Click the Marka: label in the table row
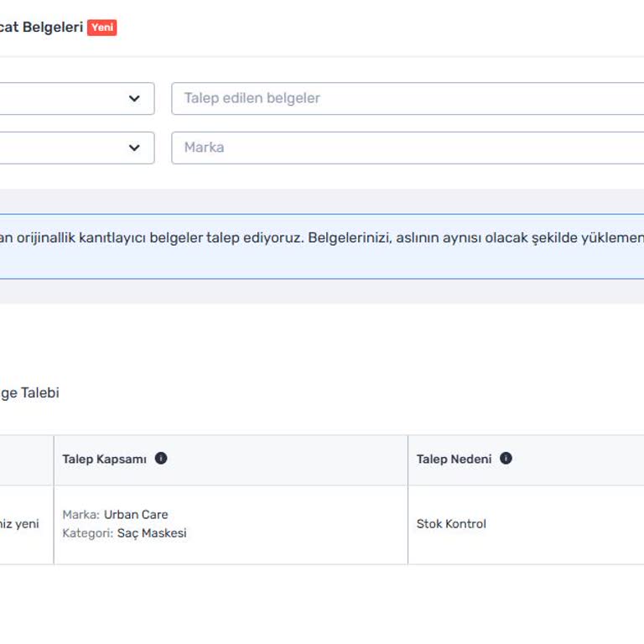The height and width of the screenshot is (644, 644). coord(81,515)
